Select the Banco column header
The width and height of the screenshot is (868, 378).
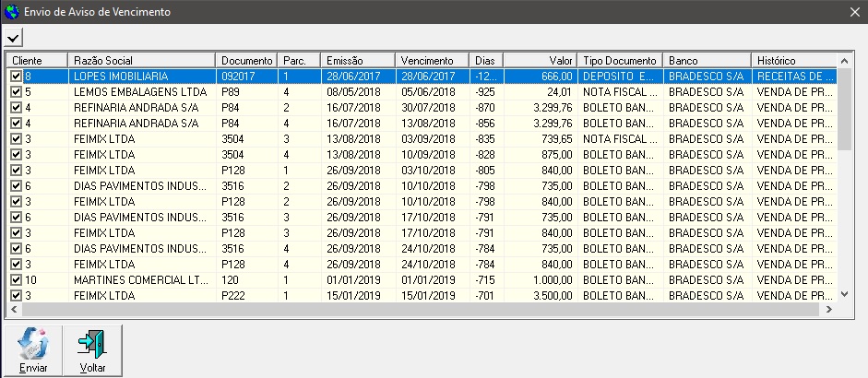coord(707,60)
